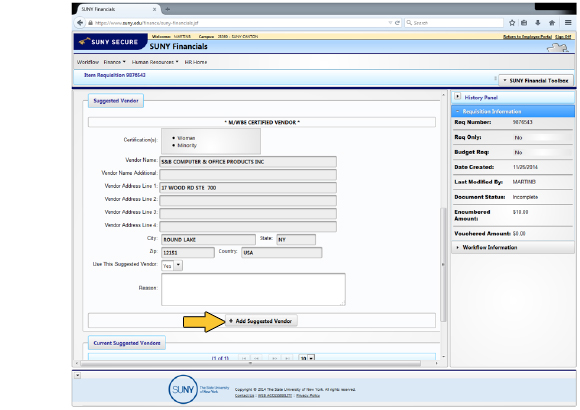This screenshot has width=580, height=410.
Task: Click the next page paginator button
Action: 274,358
